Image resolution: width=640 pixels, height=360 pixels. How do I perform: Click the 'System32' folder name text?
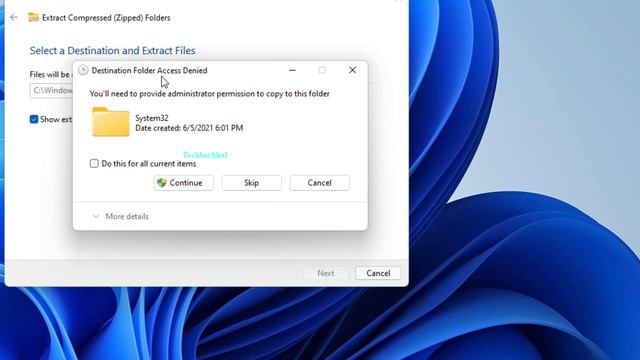pyautogui.click(x=152, y=118)
